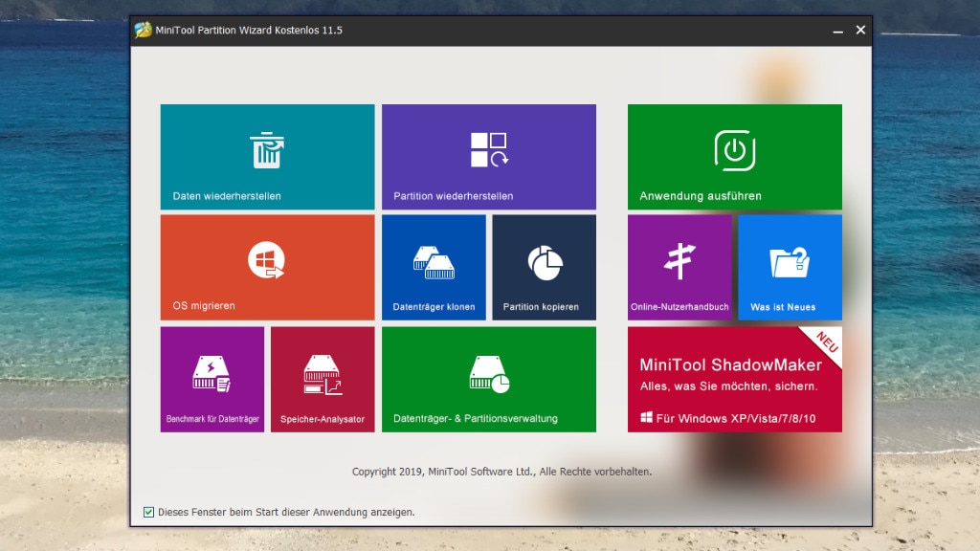980x551 pixels.
Task: Click the copyright 2019 MiniTool text
Action: pyautogui.click(x=501, y=472)
